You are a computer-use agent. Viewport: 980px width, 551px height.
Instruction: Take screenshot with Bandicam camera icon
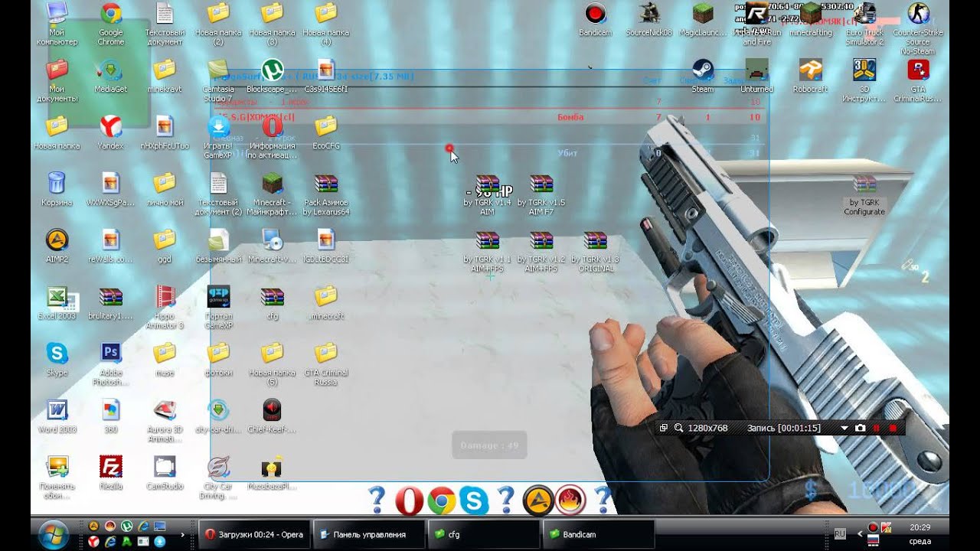tap(860, 428)
